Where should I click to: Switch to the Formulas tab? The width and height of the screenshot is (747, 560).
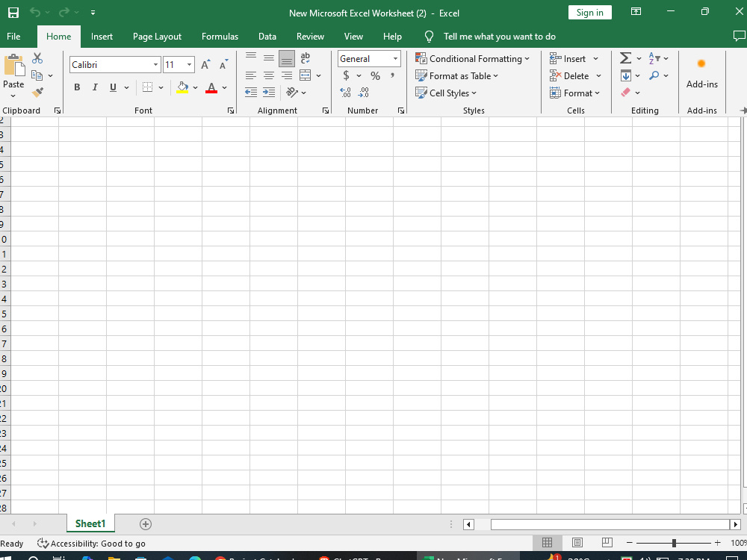coord(220,37)
